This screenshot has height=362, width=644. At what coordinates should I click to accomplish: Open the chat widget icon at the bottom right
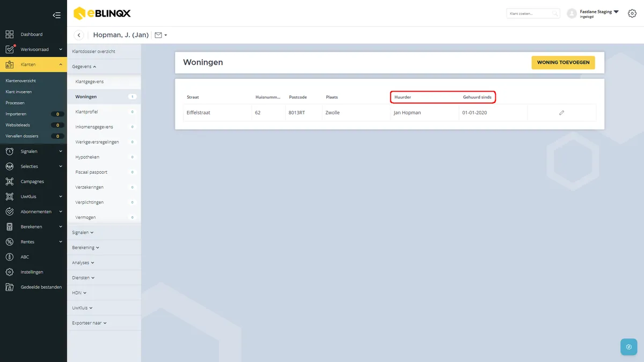coord(628,347)
